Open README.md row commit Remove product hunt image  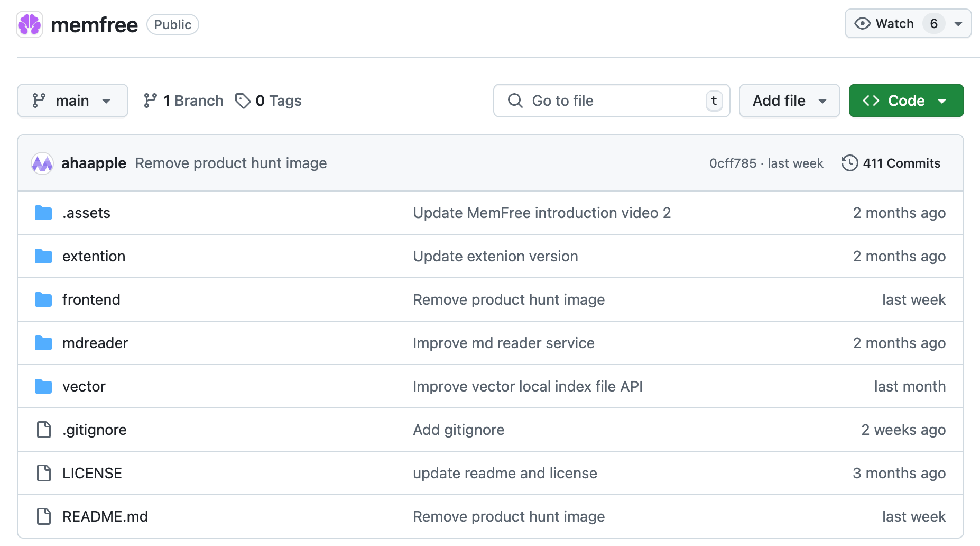[509, 516]
